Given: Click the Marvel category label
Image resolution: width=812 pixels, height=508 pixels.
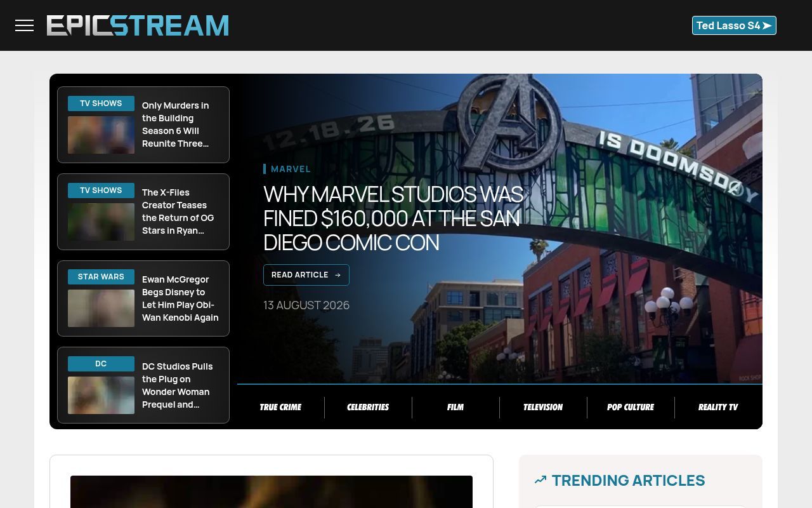Looking at the screenshot, I should 291,169.
